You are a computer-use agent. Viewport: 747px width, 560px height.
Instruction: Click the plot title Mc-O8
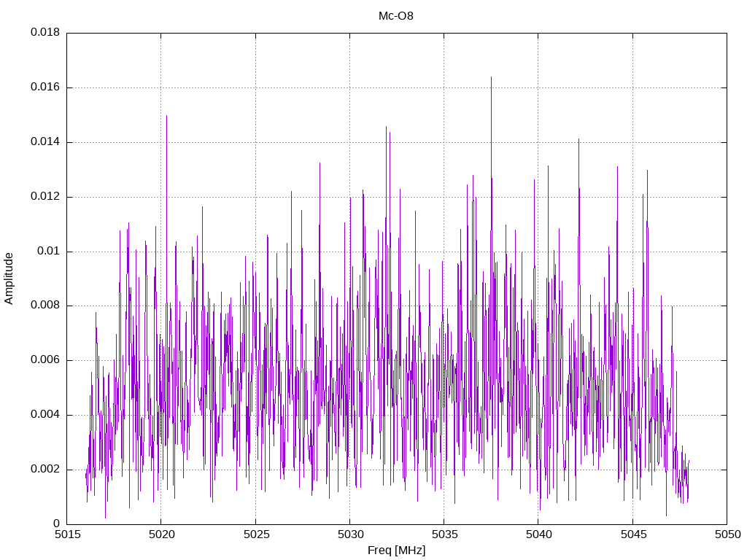(x=396, y=16)
